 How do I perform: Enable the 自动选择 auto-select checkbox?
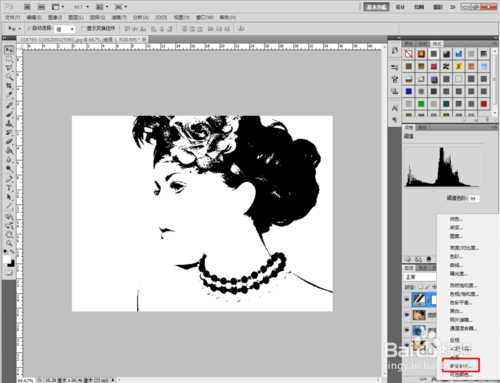tap(29, 29)
